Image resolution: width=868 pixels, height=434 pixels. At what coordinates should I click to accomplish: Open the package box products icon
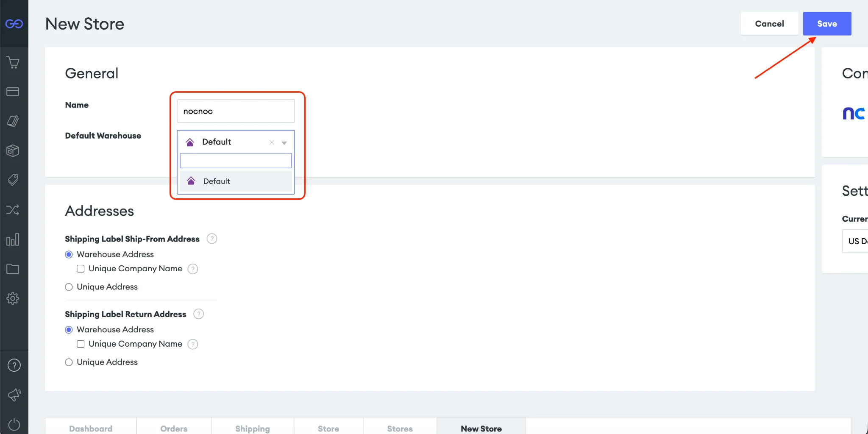pyautogui.click(x=13, y=150)
